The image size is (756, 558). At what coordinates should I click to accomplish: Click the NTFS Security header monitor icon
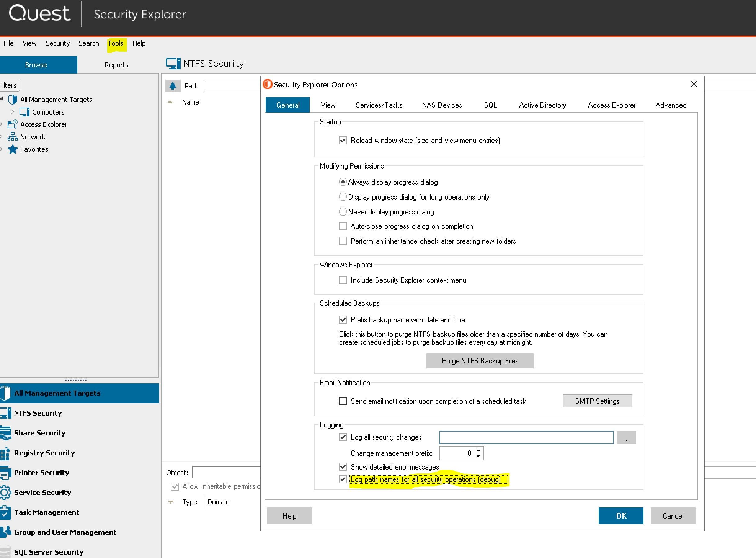[x=173, y=64]
